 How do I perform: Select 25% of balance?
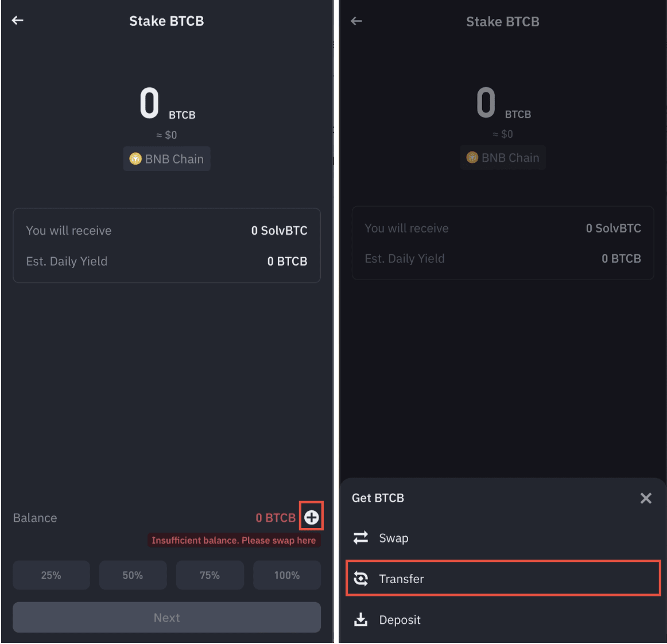coord(51,575)
